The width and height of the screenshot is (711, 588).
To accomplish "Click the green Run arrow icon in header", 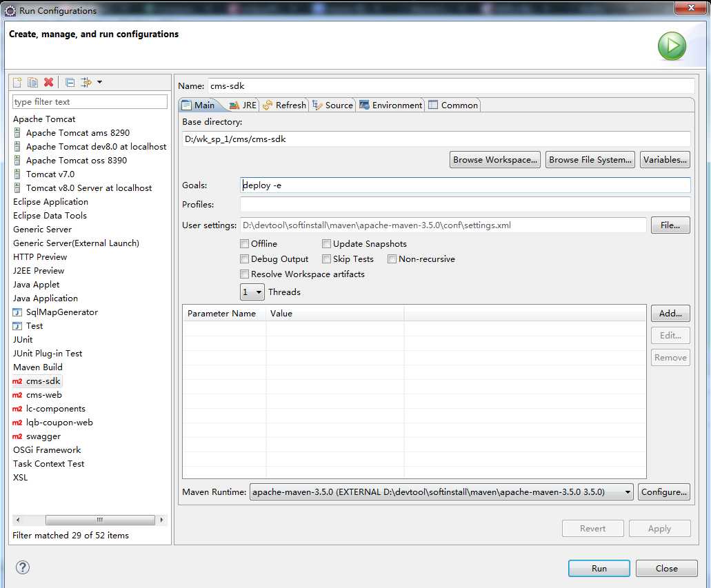I will coord(672,45).
